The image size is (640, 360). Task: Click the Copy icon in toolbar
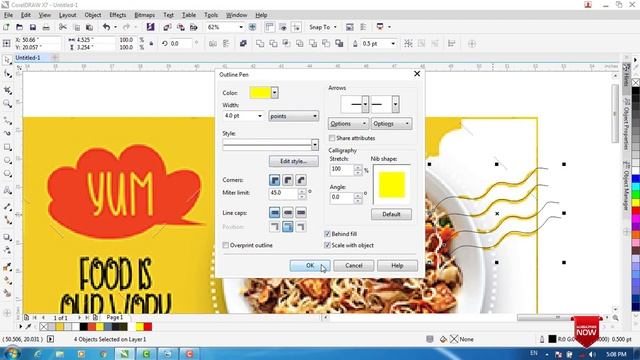coord(76,27)
